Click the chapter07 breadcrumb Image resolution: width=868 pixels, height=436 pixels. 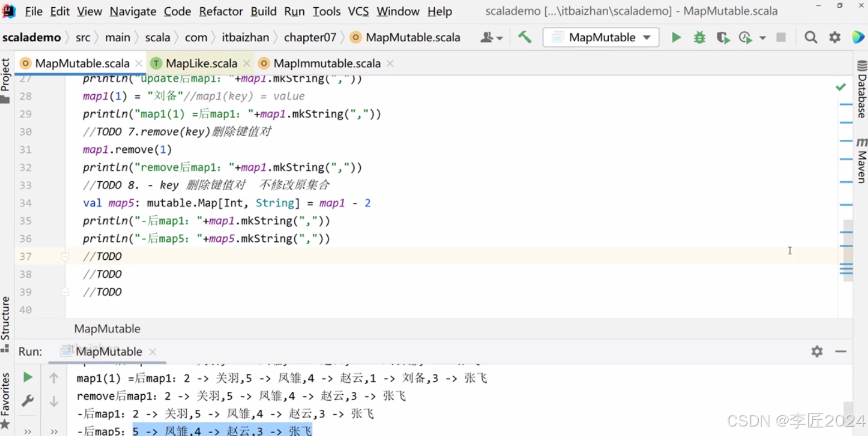coord(310,37)
